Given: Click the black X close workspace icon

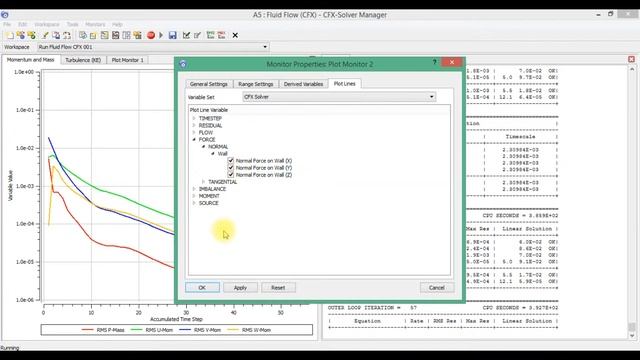Looking at the screenshot, I should point(235,36).
